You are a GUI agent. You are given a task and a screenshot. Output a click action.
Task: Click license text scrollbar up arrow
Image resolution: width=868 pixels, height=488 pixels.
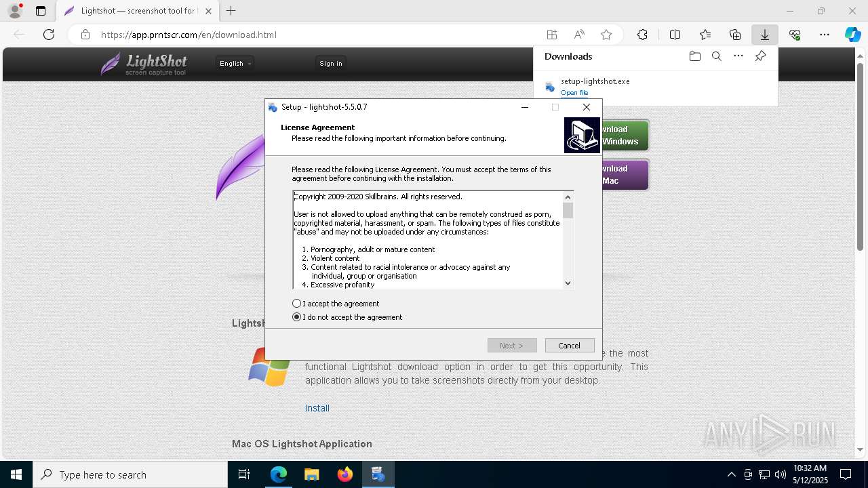point(568,197)
